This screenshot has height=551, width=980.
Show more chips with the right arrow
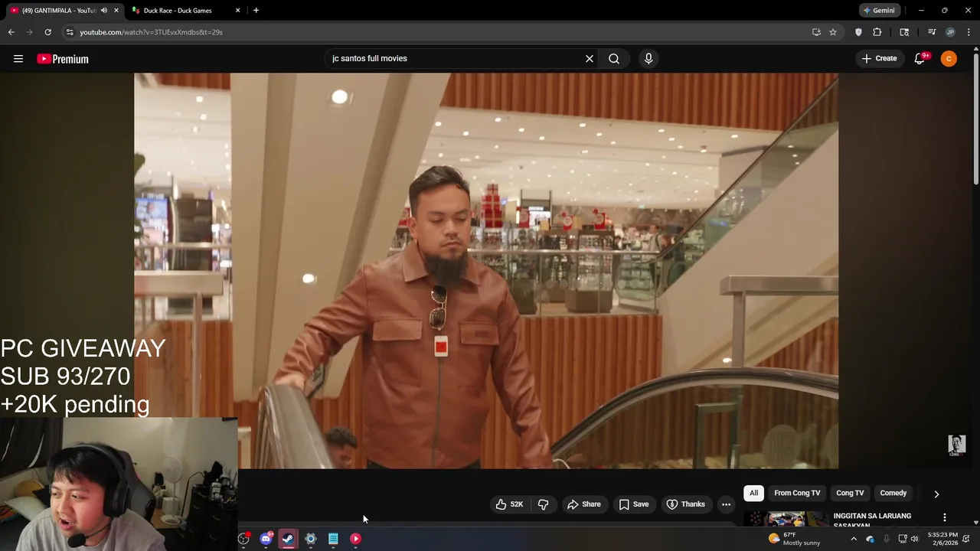click(x=936, y=494)
